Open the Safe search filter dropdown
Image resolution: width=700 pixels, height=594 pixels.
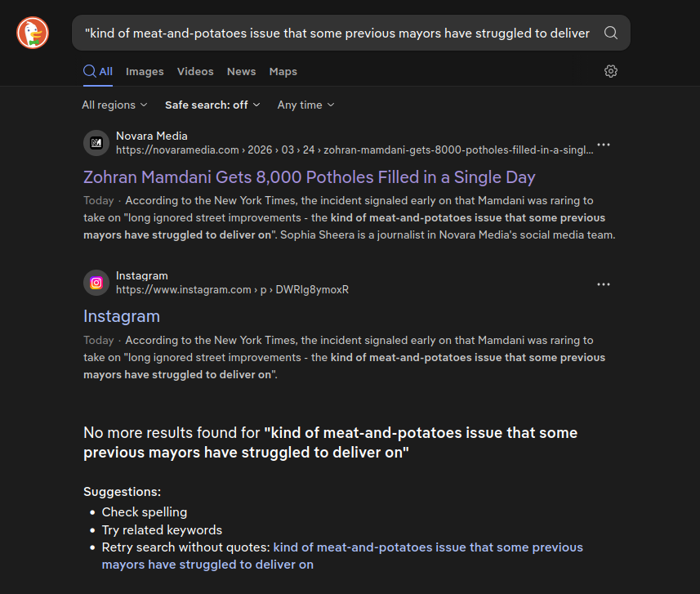click(212, 105)
